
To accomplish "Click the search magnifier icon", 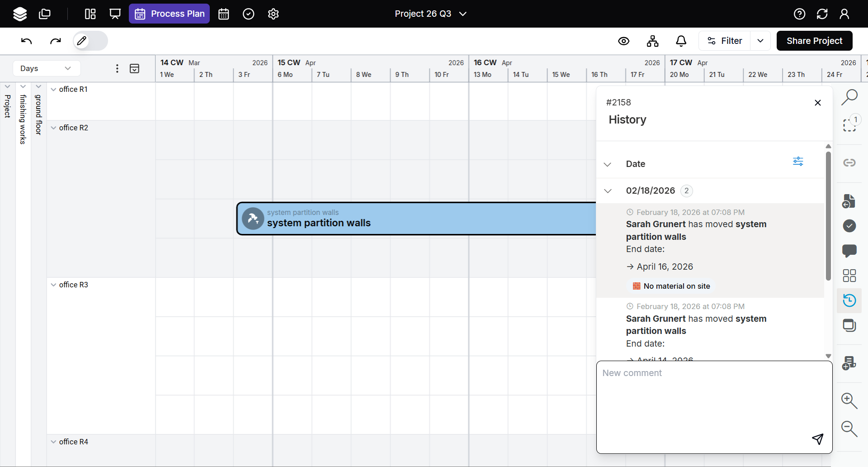I will 849,97.
